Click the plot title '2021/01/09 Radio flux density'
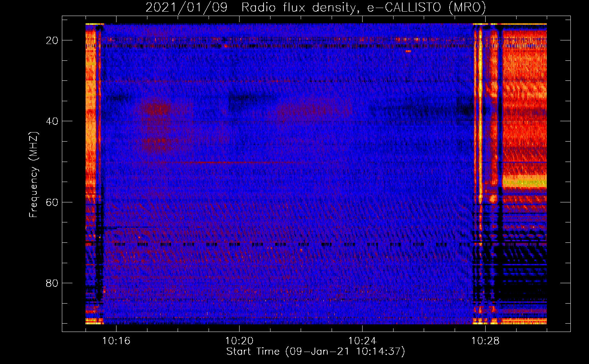The height and width of the screenshot is (364, 589). [x=316, y=7]
